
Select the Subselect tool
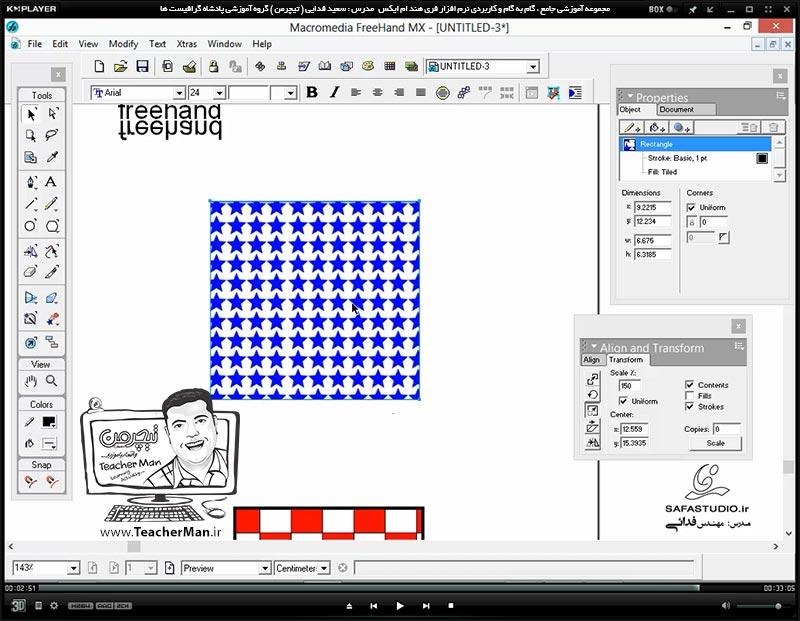coord(52,114)
